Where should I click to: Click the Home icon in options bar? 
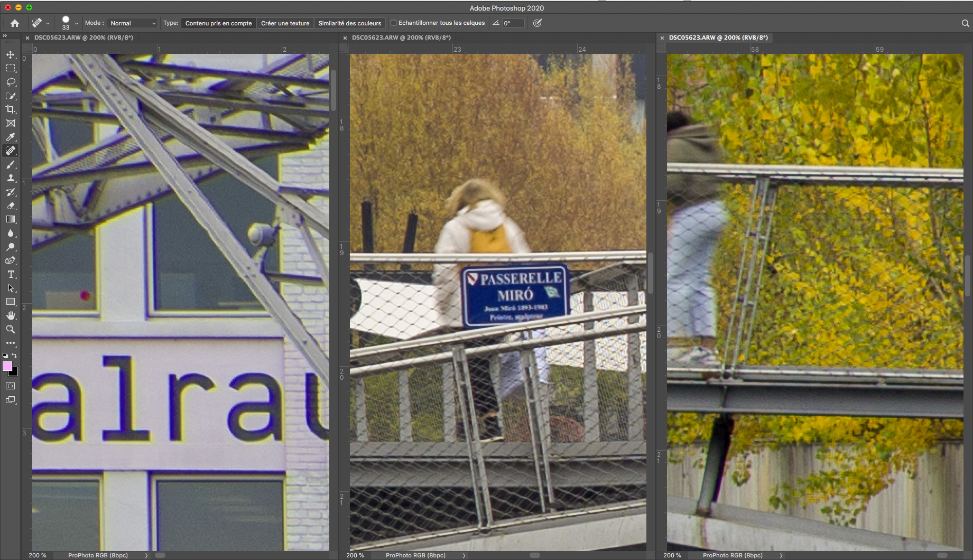[x=15, y=23]
